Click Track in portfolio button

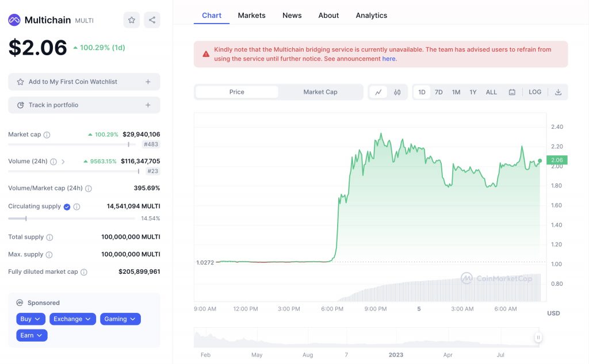point(84,105)
